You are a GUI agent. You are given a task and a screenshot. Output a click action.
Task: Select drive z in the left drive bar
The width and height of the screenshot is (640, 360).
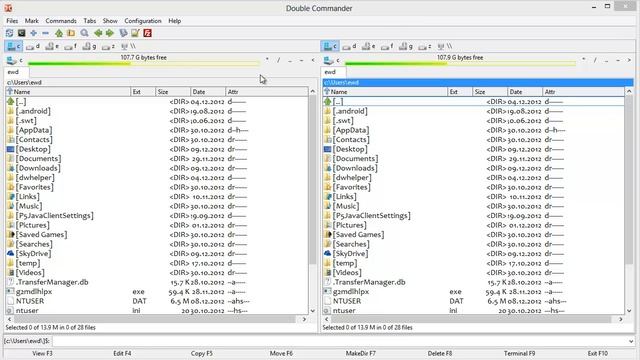(108, 47)
